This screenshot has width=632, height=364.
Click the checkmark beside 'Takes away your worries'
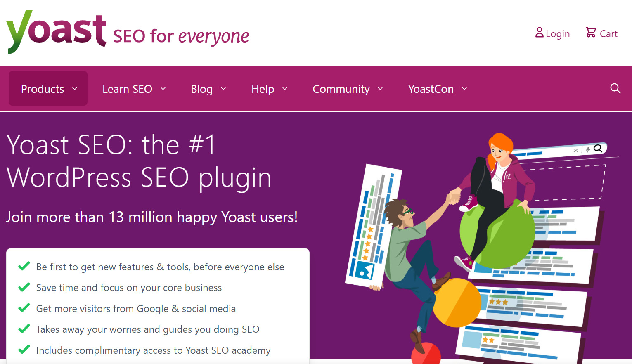point(24,329)
